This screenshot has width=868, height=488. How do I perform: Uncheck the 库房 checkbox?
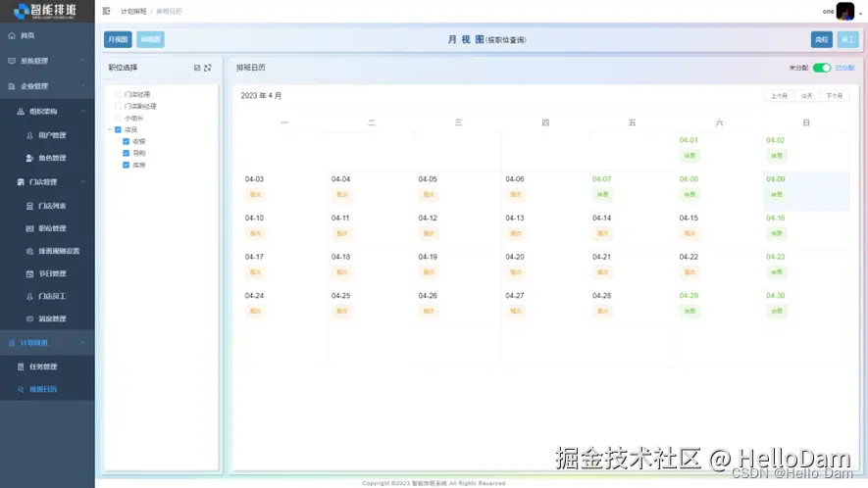[126, 165]
